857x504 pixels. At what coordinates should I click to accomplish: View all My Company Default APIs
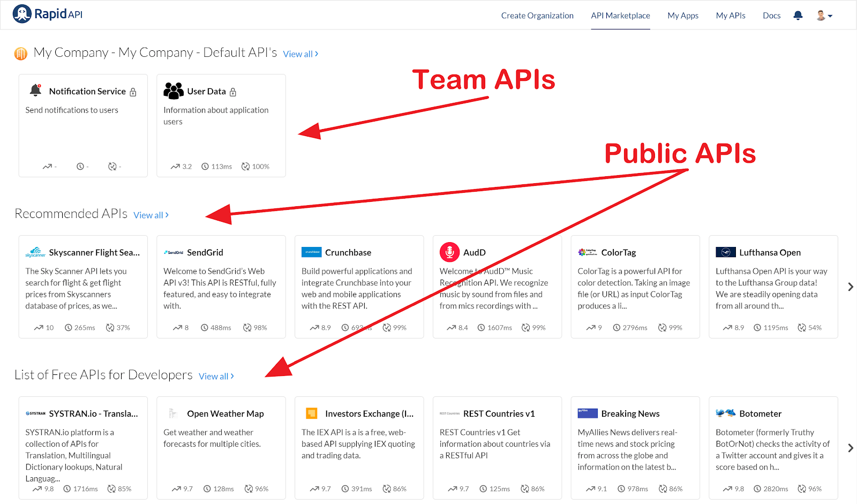point(300,54)
